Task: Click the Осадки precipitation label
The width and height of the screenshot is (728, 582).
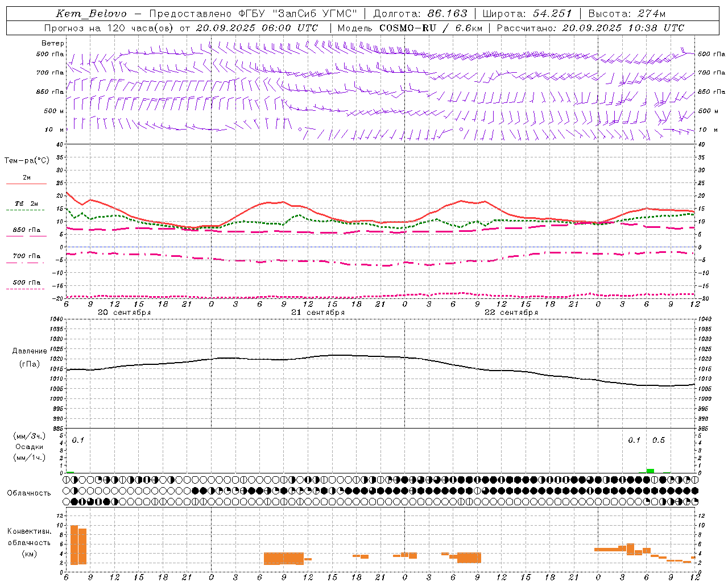Action: pyautogui.click(x=30, y=447)
